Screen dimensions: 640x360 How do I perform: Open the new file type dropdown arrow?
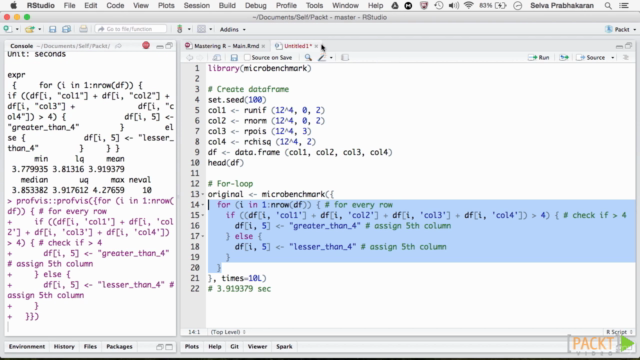pos(17,29)
